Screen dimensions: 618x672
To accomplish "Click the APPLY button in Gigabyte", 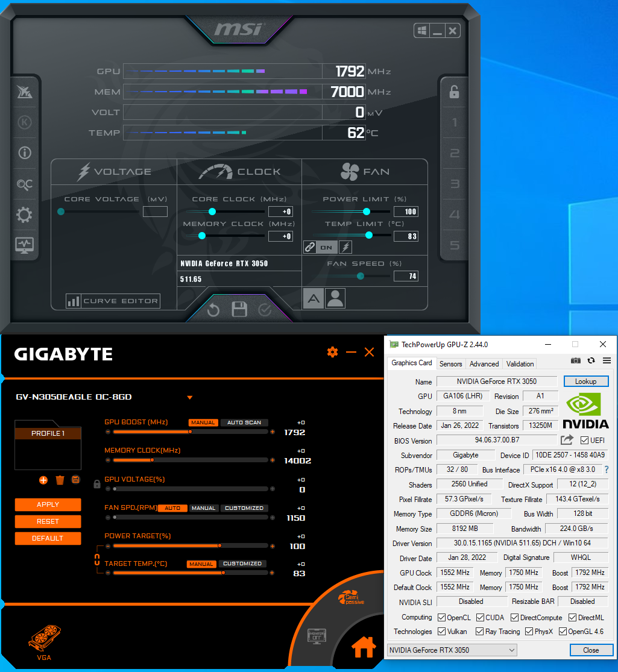I will click(x=48, y=504).
